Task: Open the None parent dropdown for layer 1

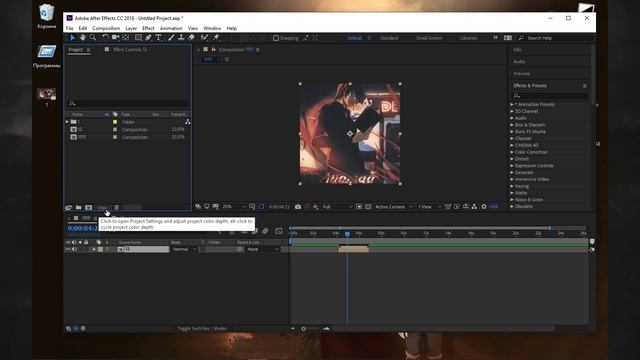Action: [x=263, y=249]
